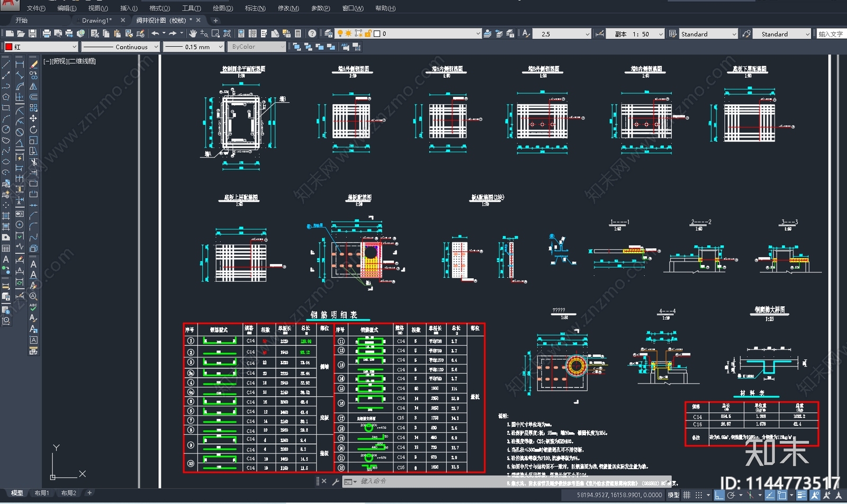Toggle object snap square icon

point(782,495)
